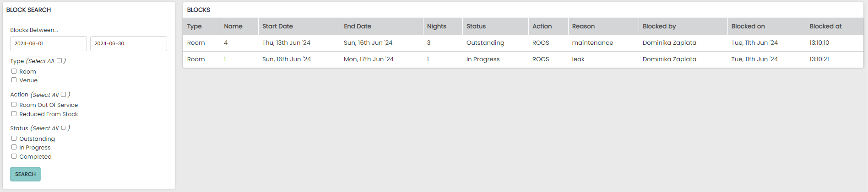Click the Nights column header

click(436, 27)
